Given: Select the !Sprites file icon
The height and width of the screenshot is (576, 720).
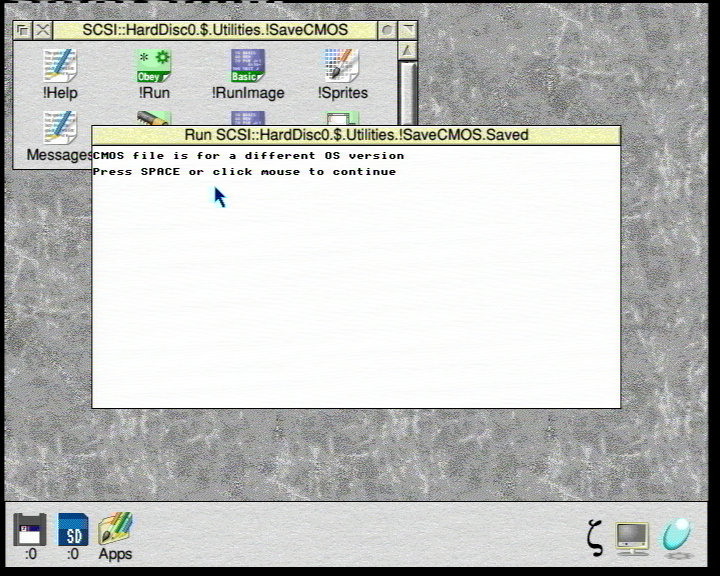Looking at the screenshot, I should [342, 73].
